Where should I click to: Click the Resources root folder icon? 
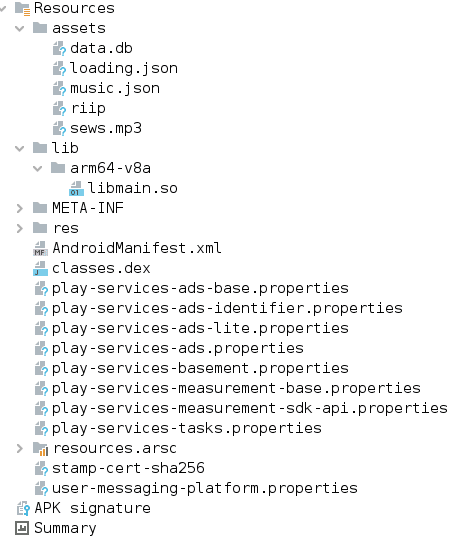[23, 9]
